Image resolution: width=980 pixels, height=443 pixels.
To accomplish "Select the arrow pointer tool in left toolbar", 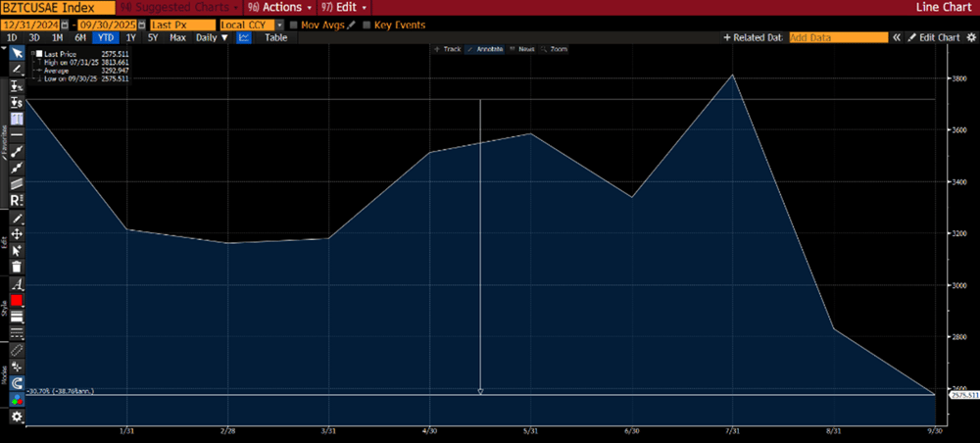I will point(17,54).
